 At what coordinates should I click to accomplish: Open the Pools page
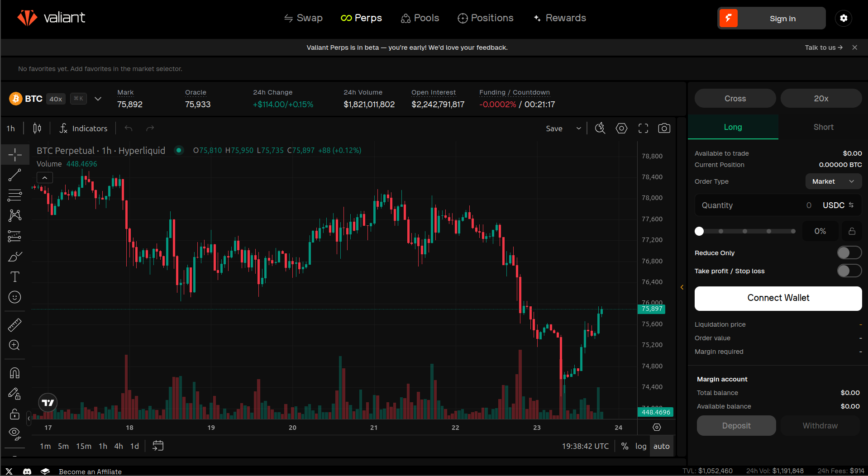(x=420, y=18)
